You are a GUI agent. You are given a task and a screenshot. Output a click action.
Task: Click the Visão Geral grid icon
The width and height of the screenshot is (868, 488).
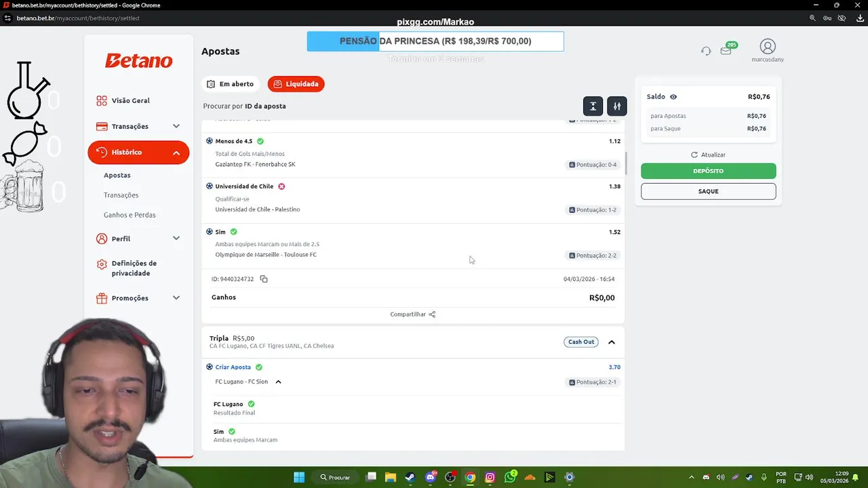(x=102, y=100)
